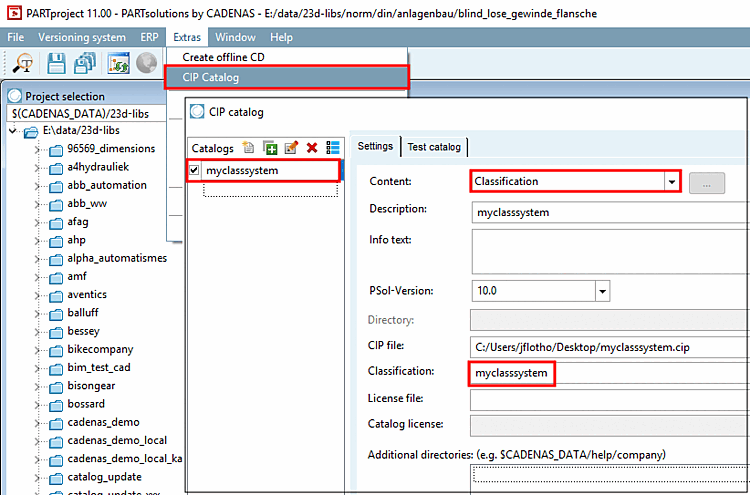This screenshot has height=495, width=750.
Task: Click the new catalog icon in Catalogs bar
Action: tap(248, 147)
